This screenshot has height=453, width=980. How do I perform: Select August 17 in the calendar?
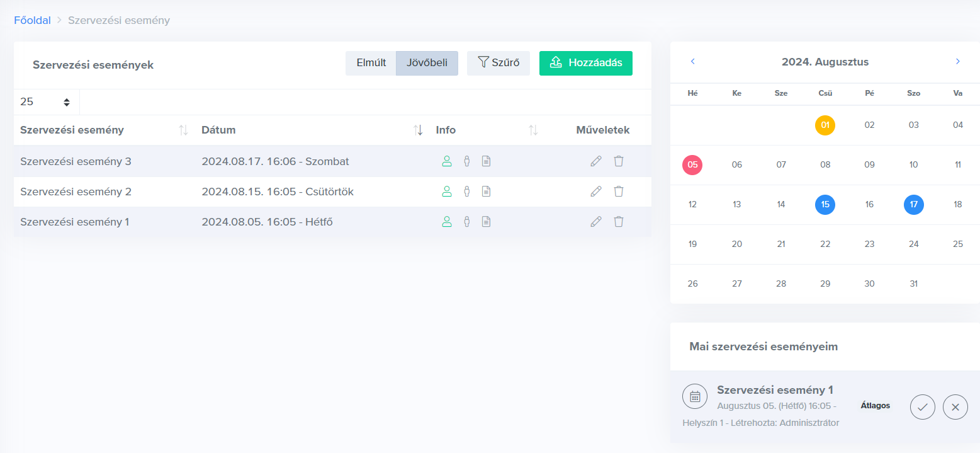[914, 205]
